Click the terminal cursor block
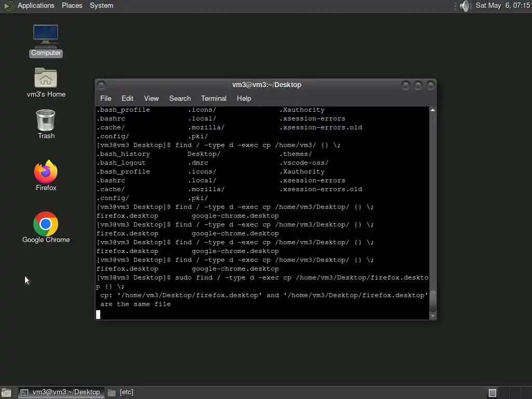This screenshot has width=532, height=399. click(98, 314)
